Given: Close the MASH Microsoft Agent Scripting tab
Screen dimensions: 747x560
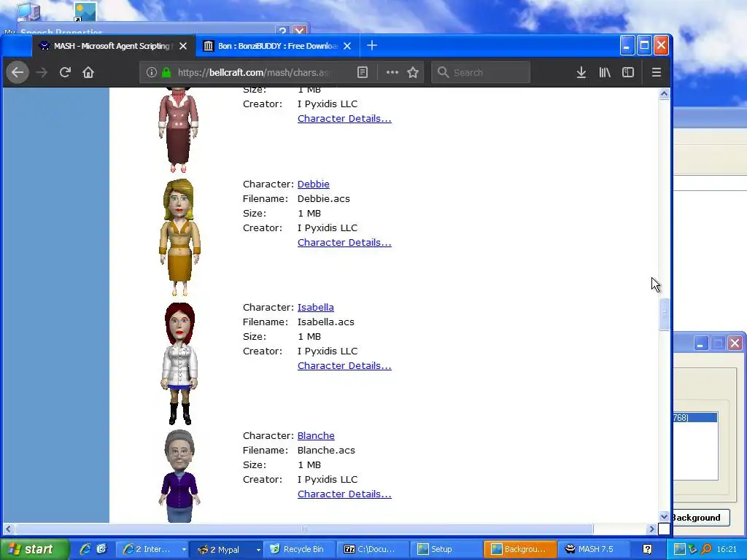Looking at the screenshot, I should 183,46.
